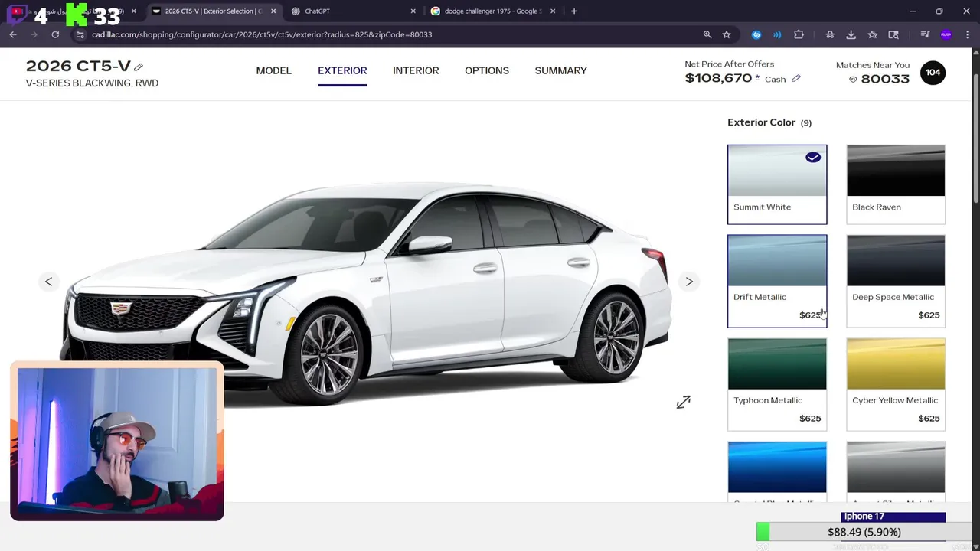980x551 pixels.
Task: Close the dodge challenger Google tab
Action: coord(553,11)
